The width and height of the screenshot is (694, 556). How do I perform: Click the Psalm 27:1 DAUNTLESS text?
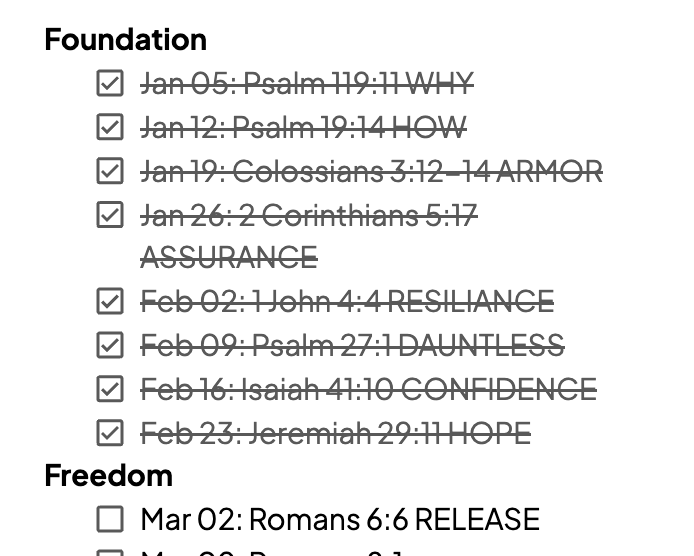pyautogui.click(x=409, y=345)
